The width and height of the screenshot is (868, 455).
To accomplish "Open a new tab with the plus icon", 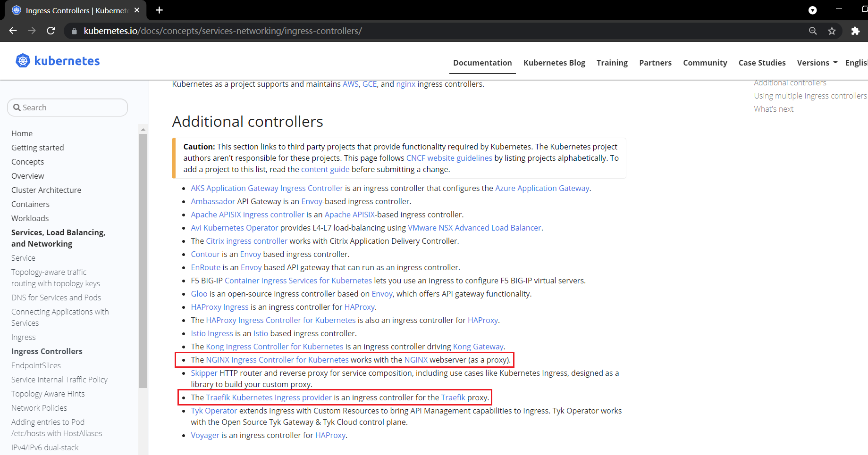I will [159, 10].
